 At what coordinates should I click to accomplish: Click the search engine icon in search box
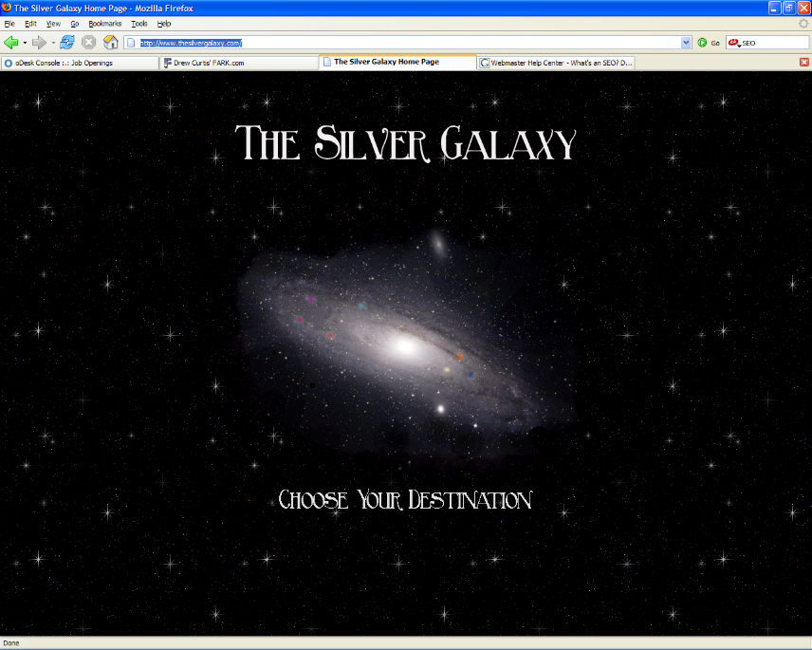click(733, 43)
